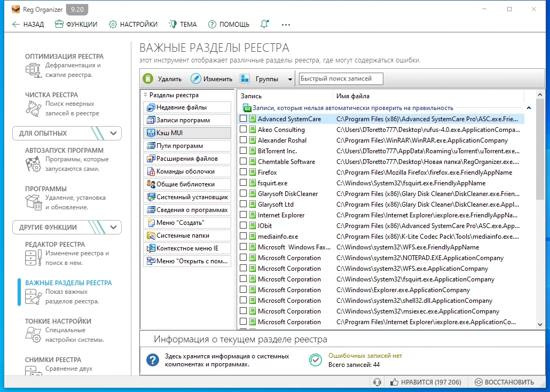
Task: Select the Системные папки section
Action: pyautogui.click(x=187, y=236)
